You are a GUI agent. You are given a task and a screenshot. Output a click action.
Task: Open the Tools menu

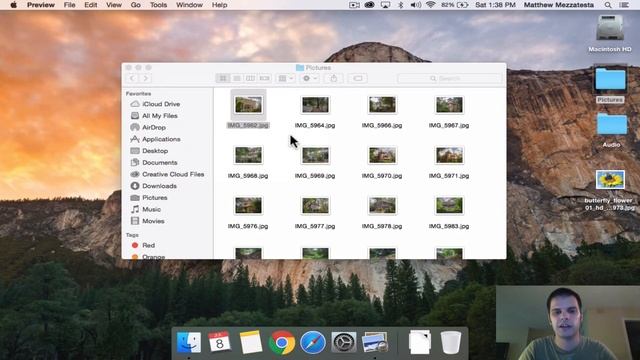tap(158, 5)
